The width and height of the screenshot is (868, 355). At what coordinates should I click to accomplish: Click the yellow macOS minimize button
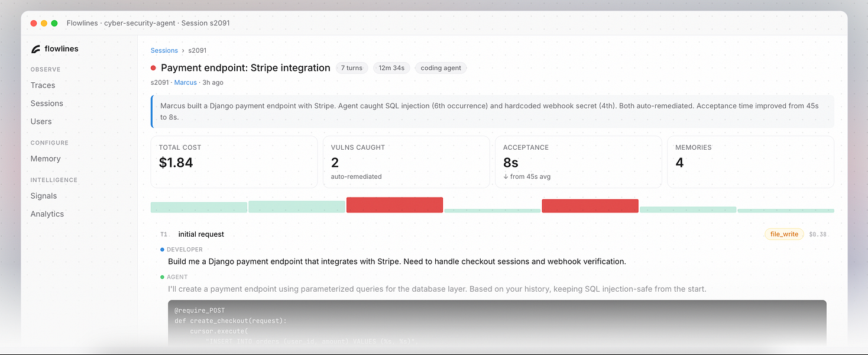tap(44, 23)
